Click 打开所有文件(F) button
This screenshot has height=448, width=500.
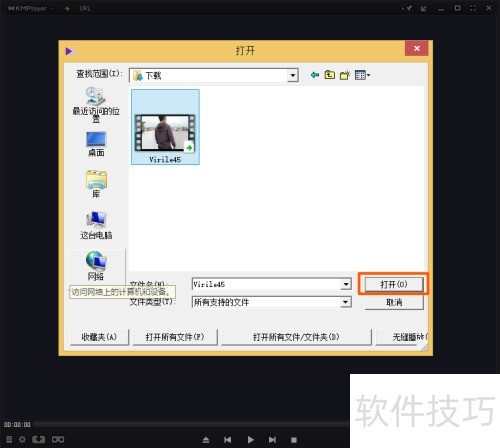coord(175,337)
